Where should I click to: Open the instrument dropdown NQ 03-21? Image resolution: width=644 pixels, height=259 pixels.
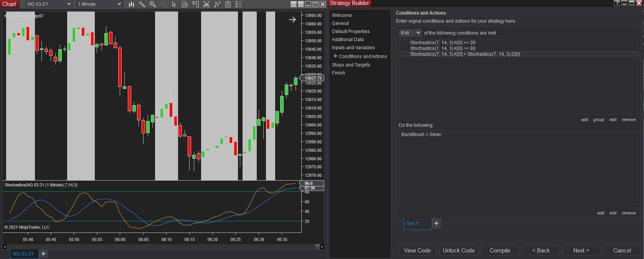(x=49, y=4)
